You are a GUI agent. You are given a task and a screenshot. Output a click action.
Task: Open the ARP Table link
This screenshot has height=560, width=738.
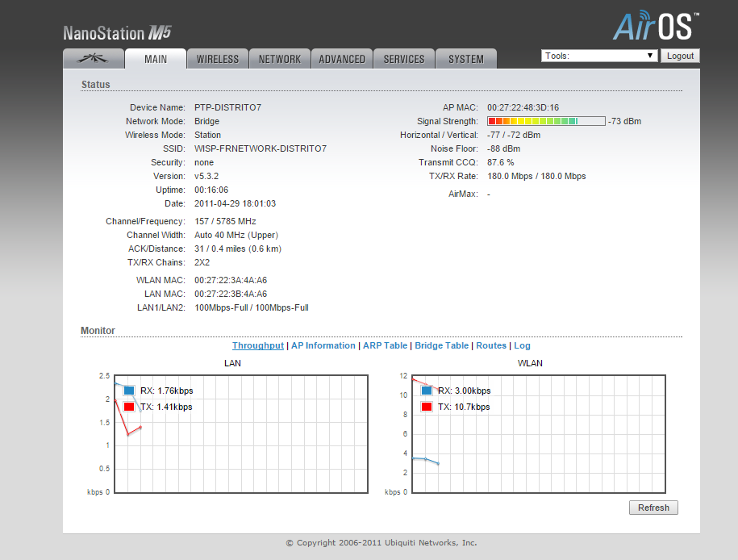point(385,345)
